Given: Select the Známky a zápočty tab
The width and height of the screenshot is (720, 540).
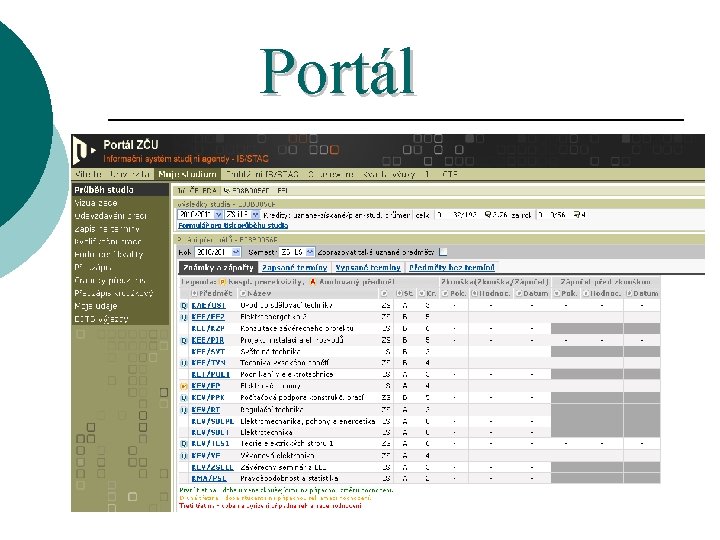Looking at the screenshot, I should (x=218, y=268).
